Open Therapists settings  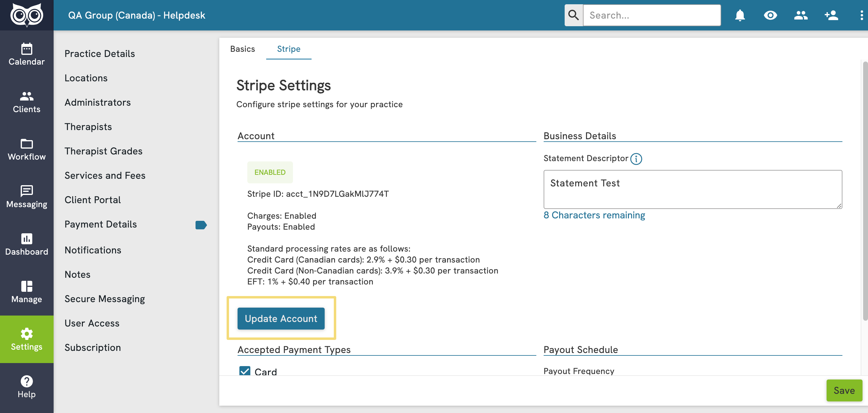point(88,127)
